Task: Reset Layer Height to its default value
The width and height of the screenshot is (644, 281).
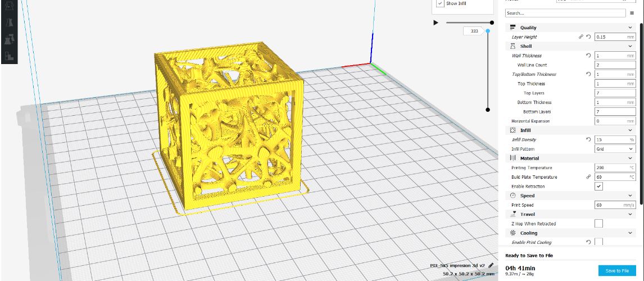Action: 588,37
